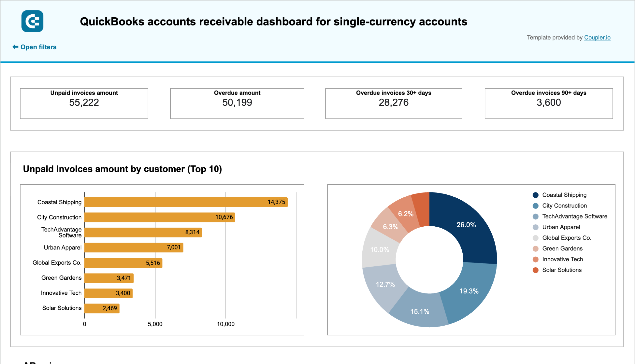The image size is (635, 364).
Task: Select the Green Gardens legend color dot
Action: 536,248
